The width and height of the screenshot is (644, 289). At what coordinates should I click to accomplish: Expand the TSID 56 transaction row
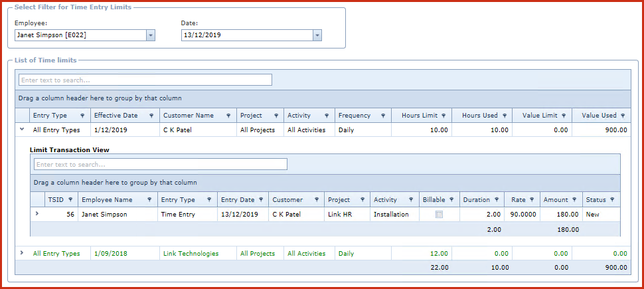tap(37, 214)
